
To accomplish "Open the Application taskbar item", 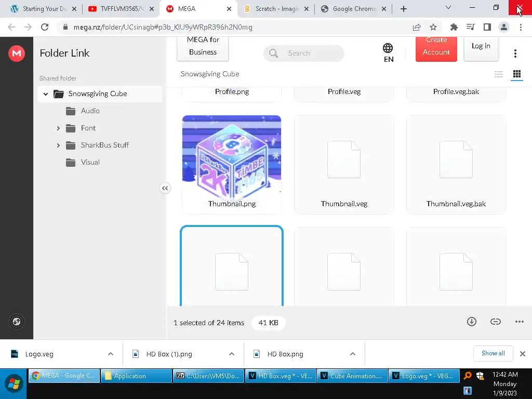I will coord(136,376).
